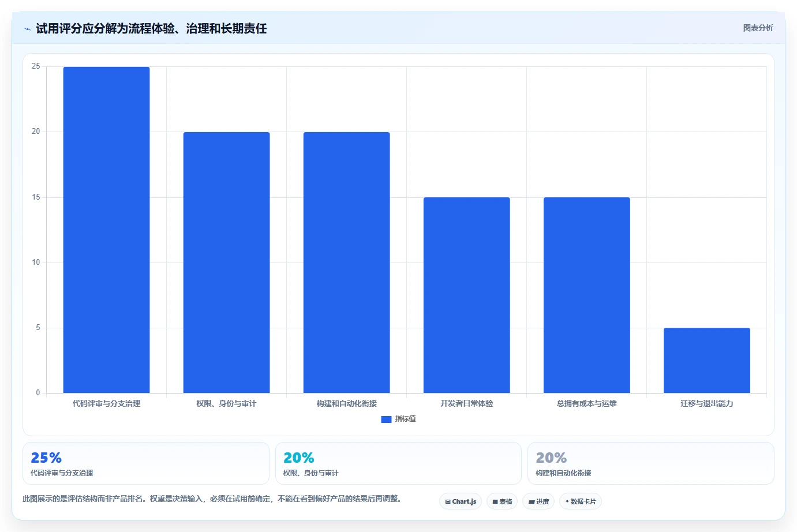
Task: Click x-axis label 开发者日常体验
Action: pyautogui.click(x=466, y=403)
